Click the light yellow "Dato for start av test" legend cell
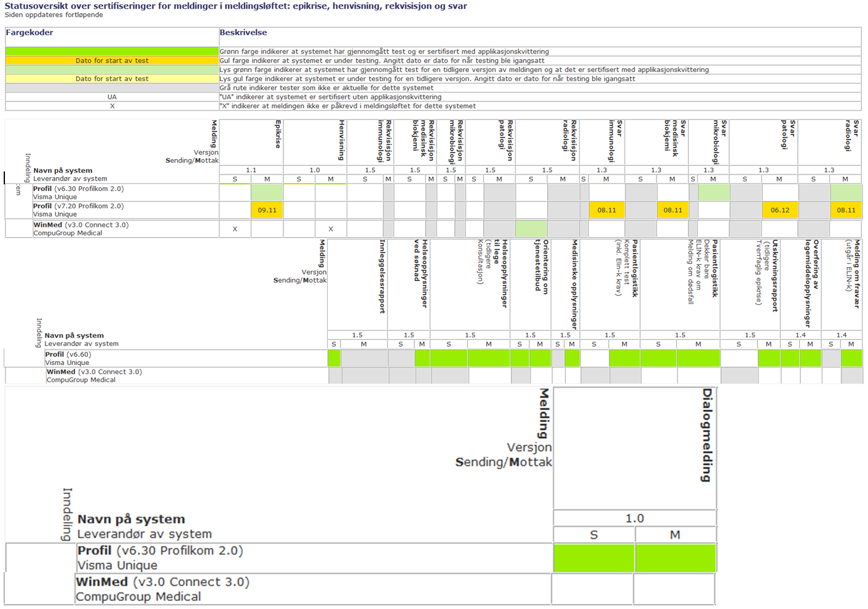Image resolution: width=868 pixels, height=609 pixels. point(112,79)
